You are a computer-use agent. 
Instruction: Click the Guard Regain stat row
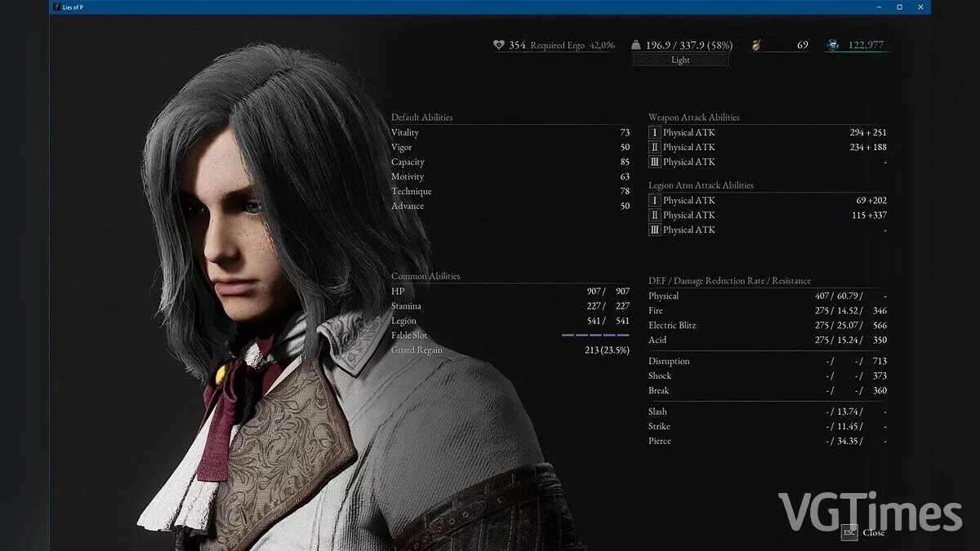coord(510,350)
